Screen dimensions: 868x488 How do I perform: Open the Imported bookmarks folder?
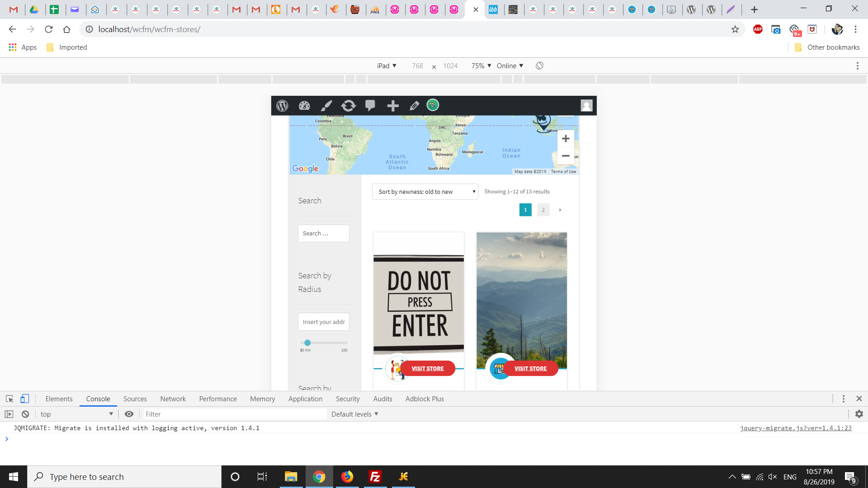point(67,47)
